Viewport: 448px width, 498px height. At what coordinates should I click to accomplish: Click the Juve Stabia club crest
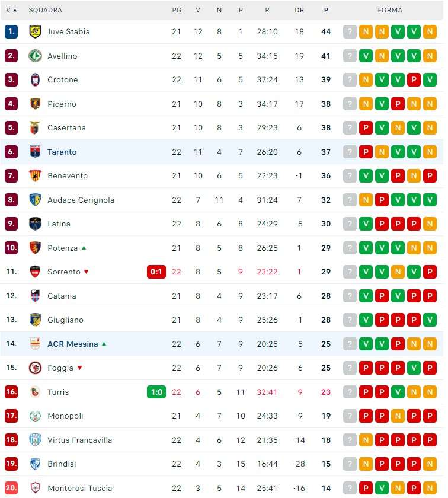pos(35,32)
